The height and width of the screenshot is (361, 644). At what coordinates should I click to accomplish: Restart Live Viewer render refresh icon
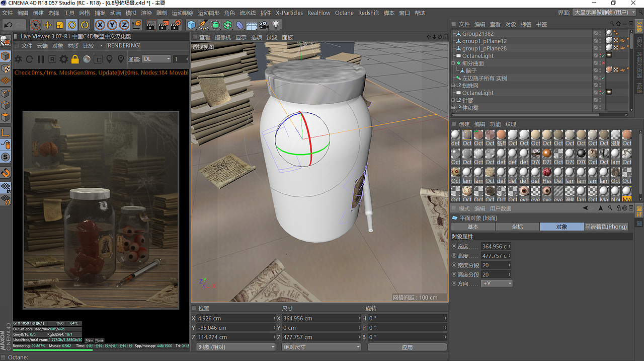[x=29, y=59]
